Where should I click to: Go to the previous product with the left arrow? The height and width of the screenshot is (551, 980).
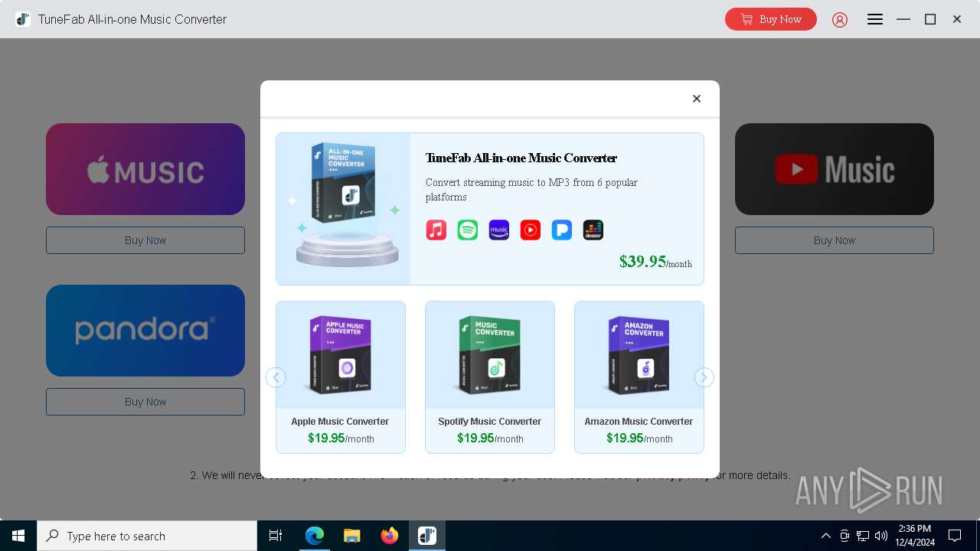[x=276, y=377]
